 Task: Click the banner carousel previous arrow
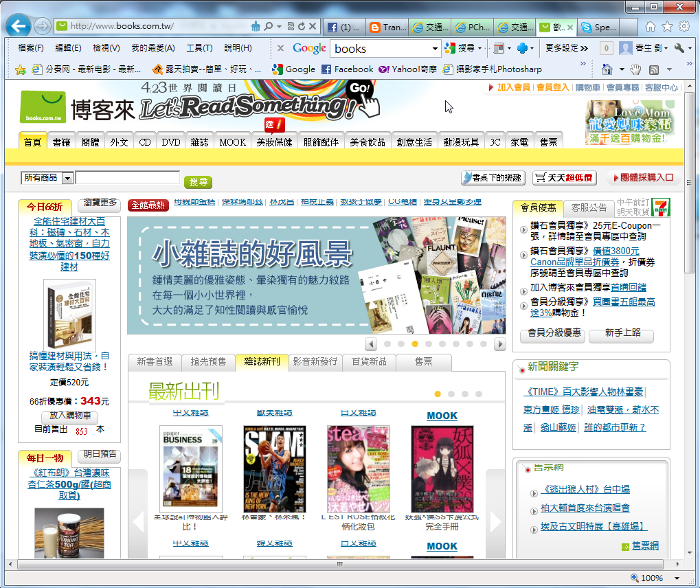pyautogui.click(x=370, y=344)
